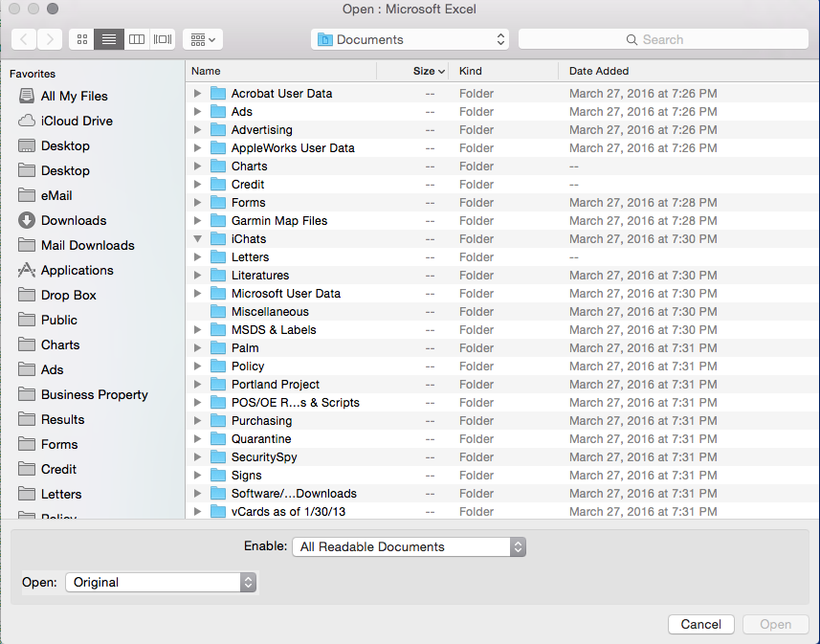Expand the Garmin Map Files folder
This screenshot has height=644, width=820.
(x=197, y=221)
